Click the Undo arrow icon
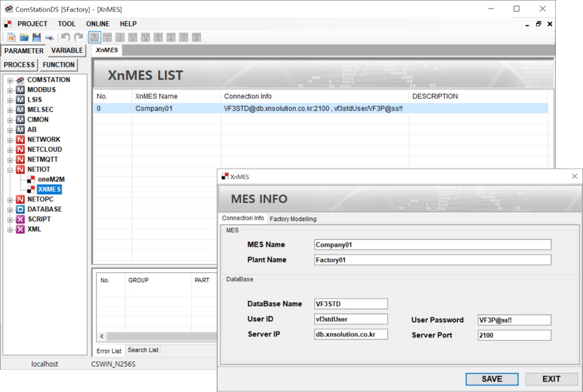 pos(65,38)
